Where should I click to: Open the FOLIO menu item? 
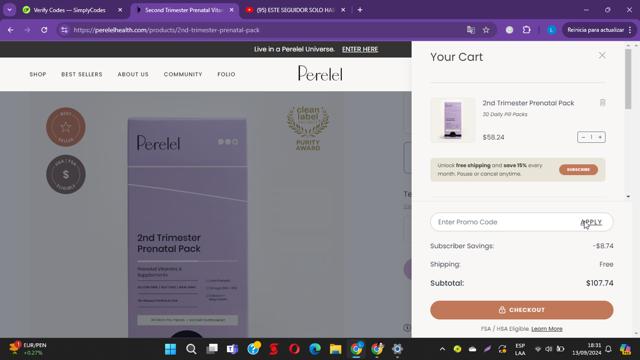(226, 74)
